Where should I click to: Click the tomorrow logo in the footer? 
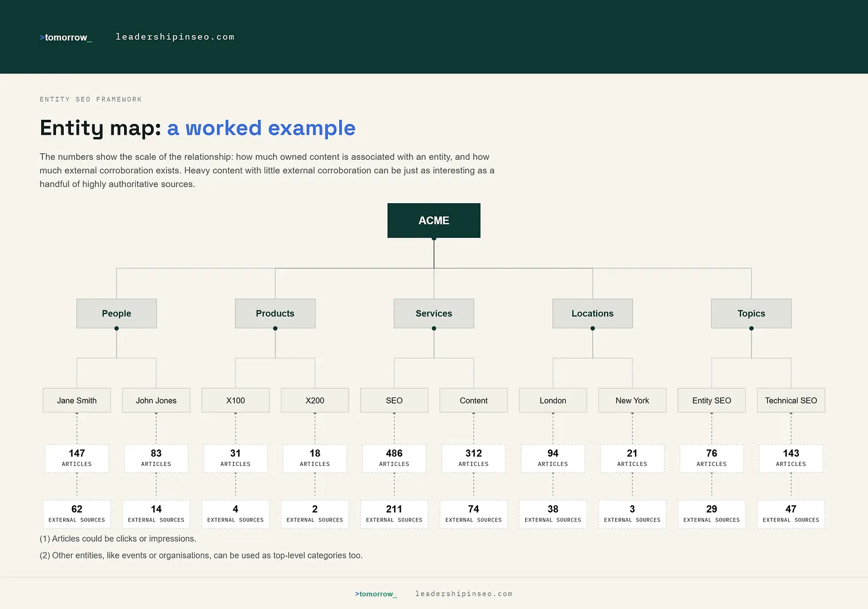376,594
